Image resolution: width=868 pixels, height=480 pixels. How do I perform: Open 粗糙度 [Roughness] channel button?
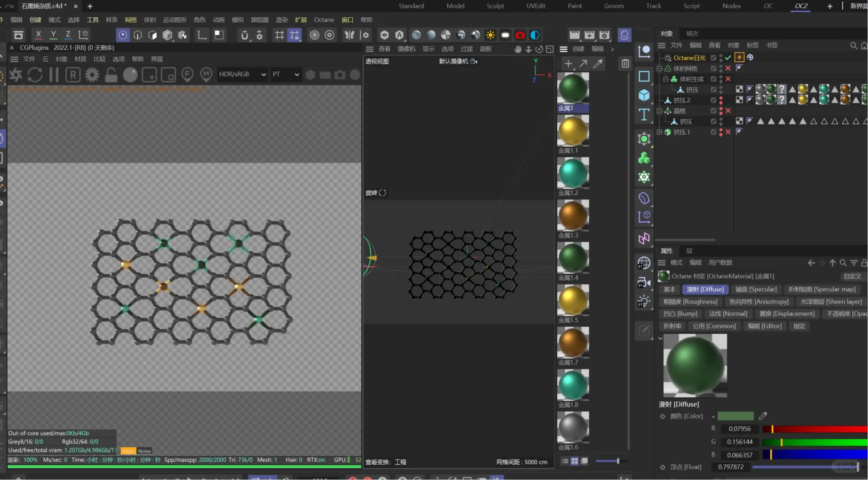[x=690, y=301]
